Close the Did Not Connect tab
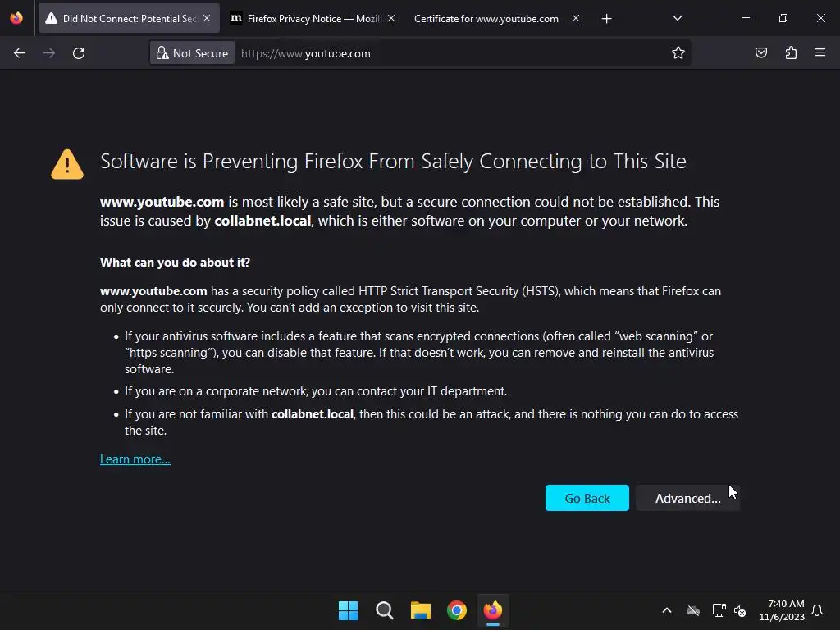 click(x=207, y=18)
